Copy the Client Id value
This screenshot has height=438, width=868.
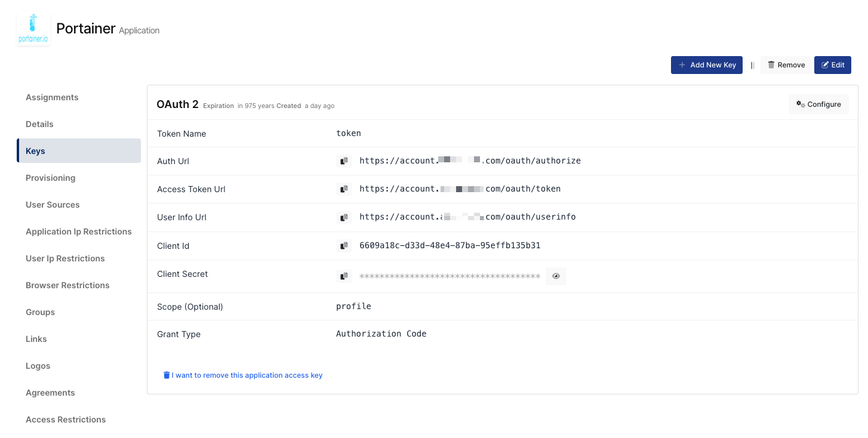click(344, 245)
